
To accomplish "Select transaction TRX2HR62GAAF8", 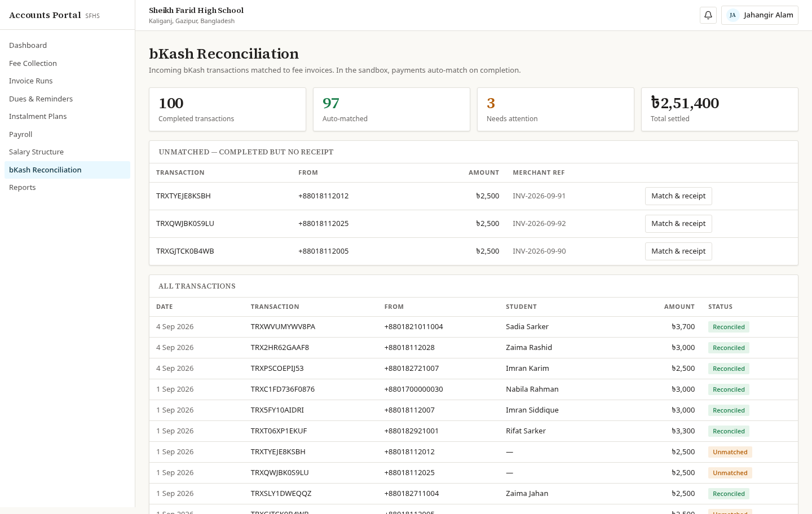I will pos(280,348).
